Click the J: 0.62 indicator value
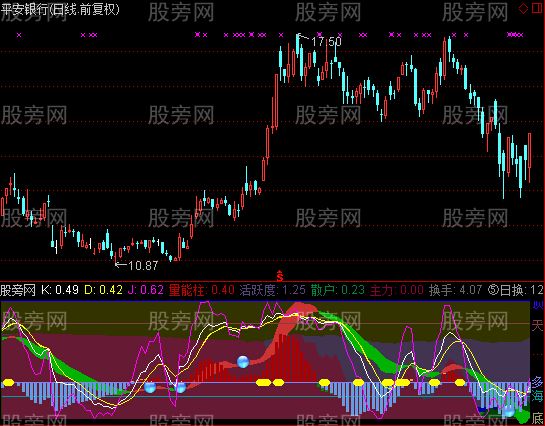This screenshot has height=426, width=545. (x=145, y=290)
